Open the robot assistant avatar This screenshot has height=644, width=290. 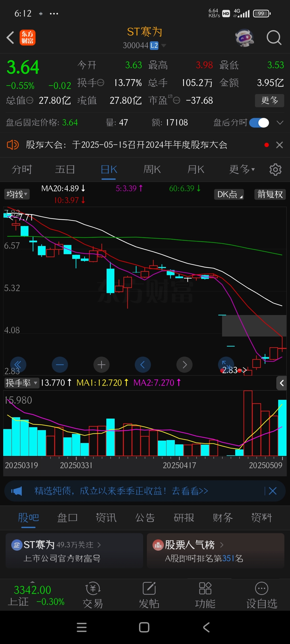click(x=244, y=38)
